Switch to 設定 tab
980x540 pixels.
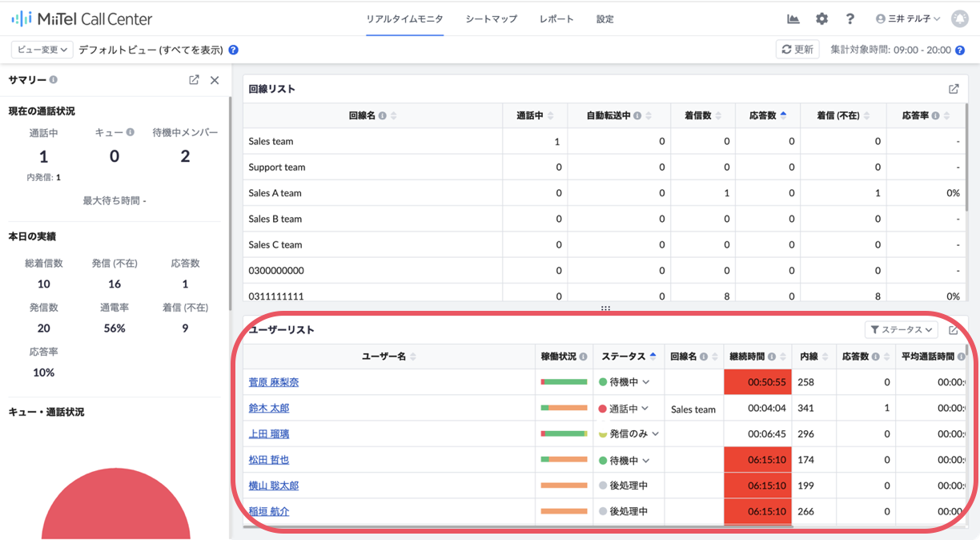(605, 19)
